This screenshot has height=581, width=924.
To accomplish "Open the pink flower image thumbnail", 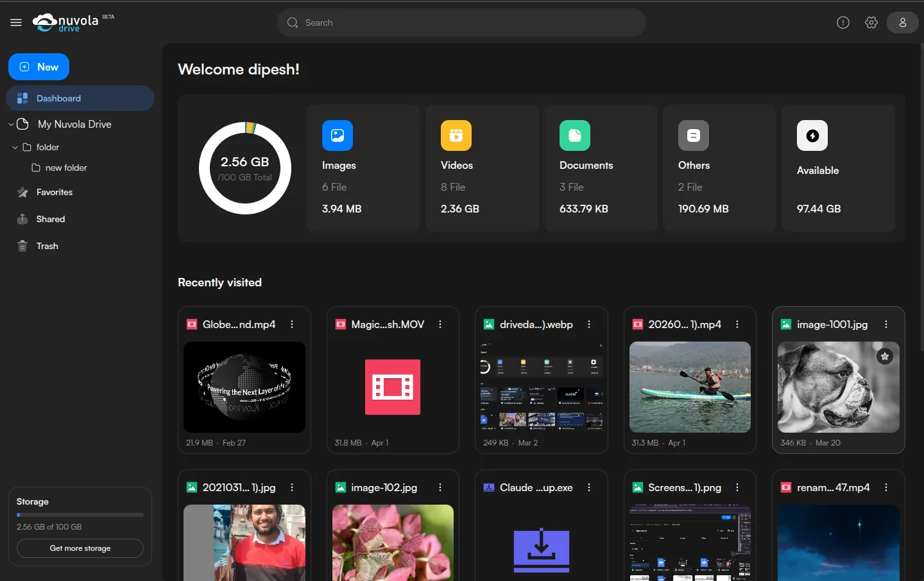I will (393, 543).
